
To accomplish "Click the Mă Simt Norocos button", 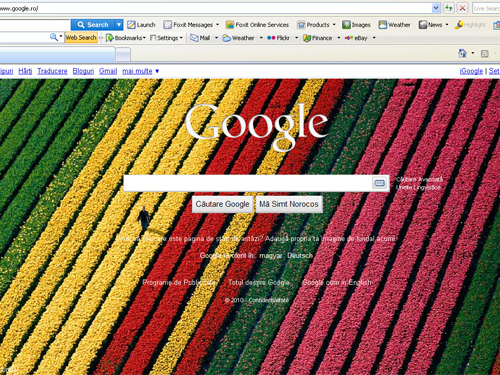I will pos(289,204).
